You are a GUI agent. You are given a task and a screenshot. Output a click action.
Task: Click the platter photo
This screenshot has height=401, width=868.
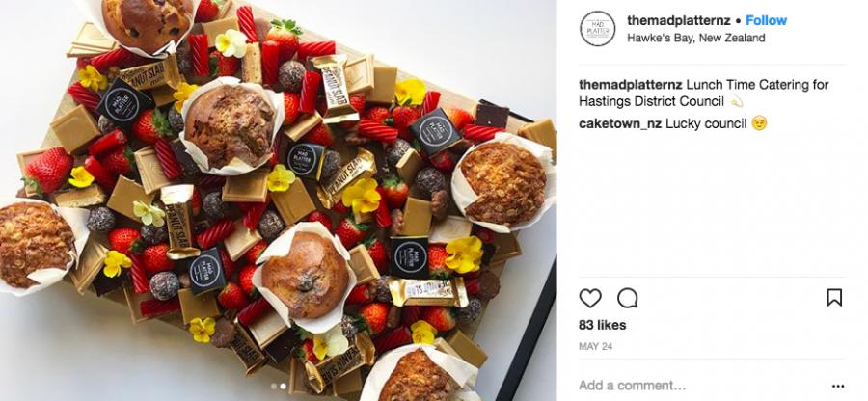(x=278, y=200)
